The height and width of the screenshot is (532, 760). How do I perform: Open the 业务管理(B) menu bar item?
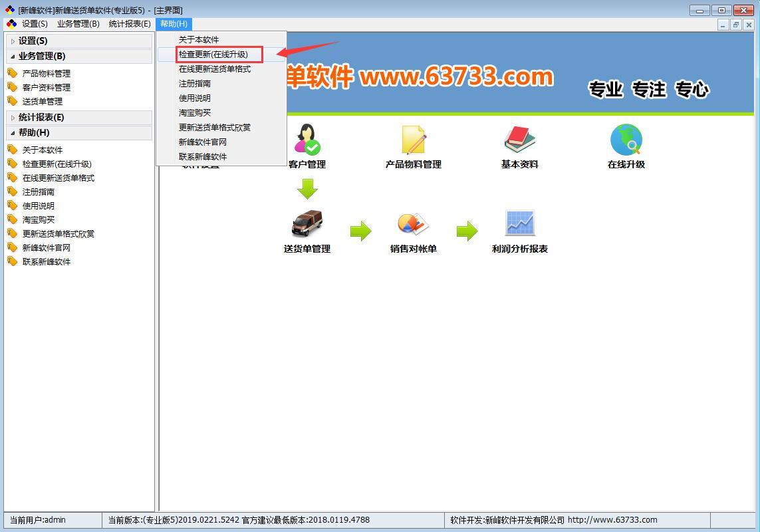[78, 24]
